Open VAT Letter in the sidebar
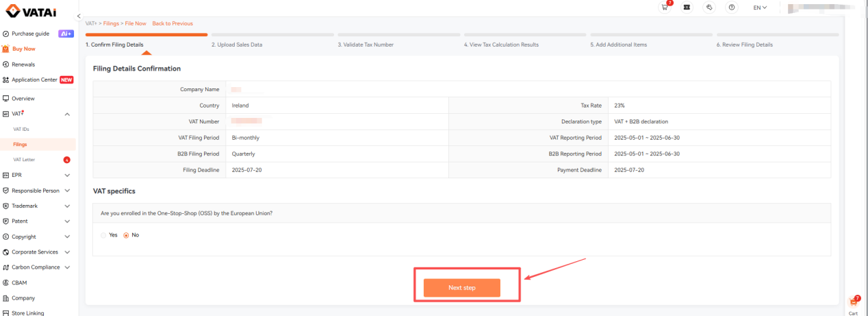Screen dimensions: 868x316 (x=24, y=160)
